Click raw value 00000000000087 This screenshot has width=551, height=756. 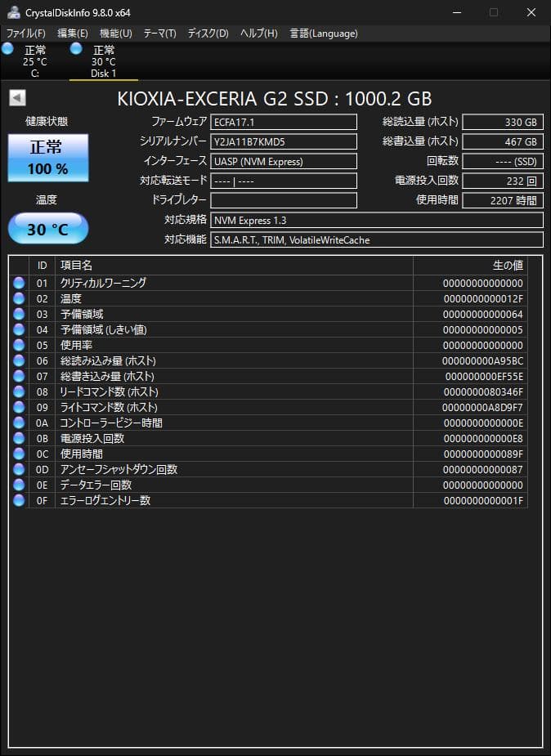[483, 469]
